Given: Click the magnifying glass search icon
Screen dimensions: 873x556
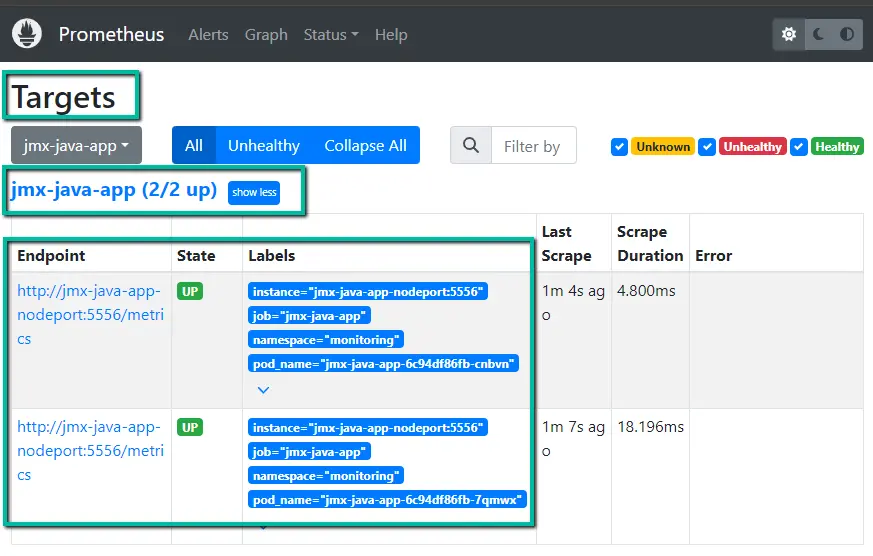Looking at the screenshot, I should pyautogui.click(x=470, y=146).
